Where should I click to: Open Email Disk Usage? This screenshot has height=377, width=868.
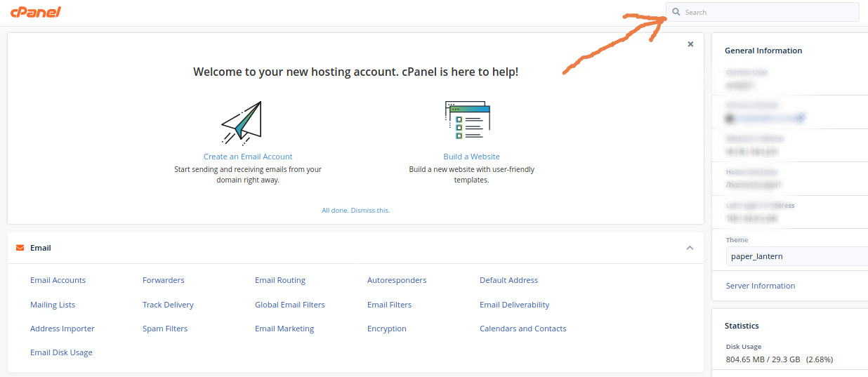click(61, 352)
